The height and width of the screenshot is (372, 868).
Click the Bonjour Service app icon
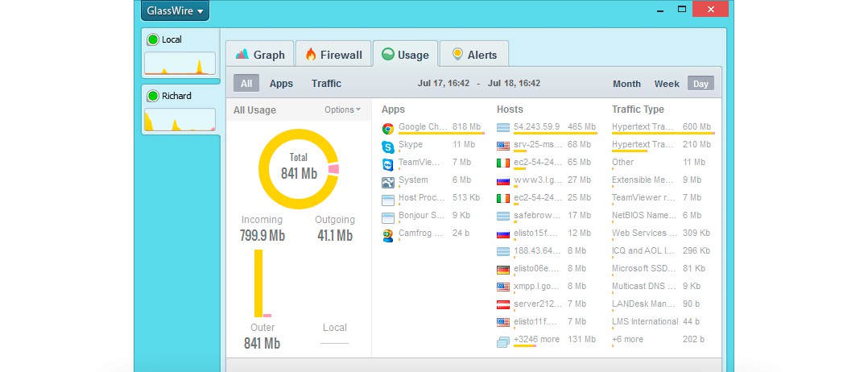[x=388, y=217]
